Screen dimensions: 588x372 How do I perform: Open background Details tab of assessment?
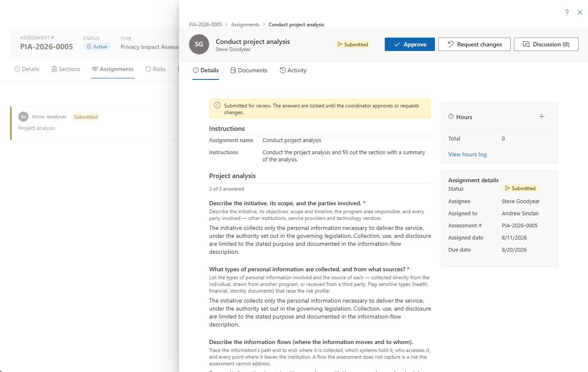pyautogui.click(x=27, y=69)
